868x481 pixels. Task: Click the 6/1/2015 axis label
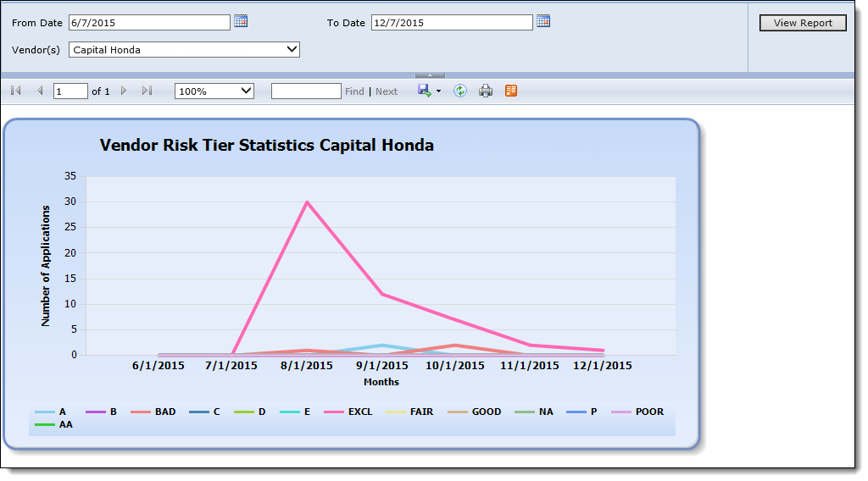click(x=159, y=366)
